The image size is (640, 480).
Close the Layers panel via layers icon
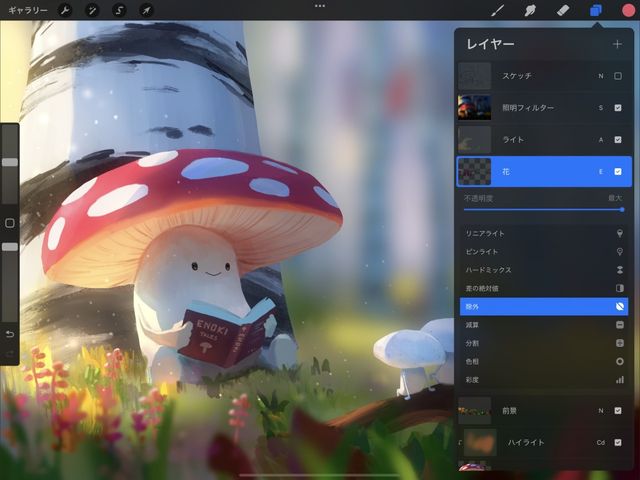pos(596,10)
